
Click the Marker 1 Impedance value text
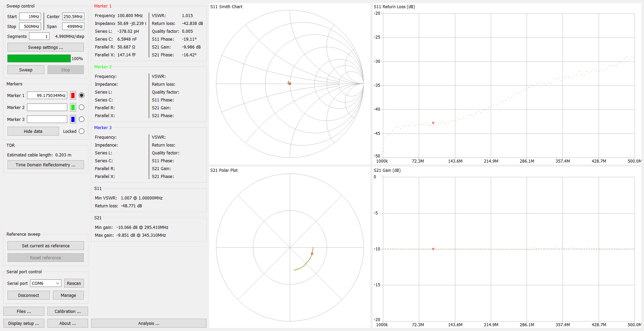[x=132, y=23]
